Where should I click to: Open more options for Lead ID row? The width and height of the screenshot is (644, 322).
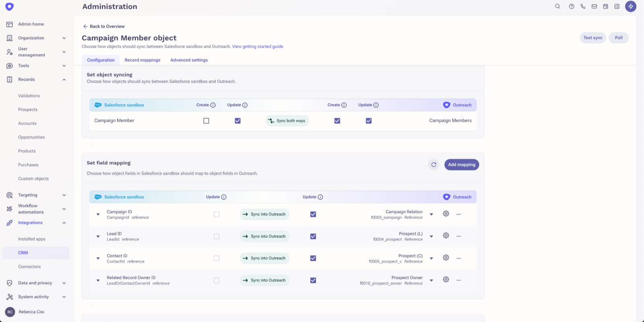pyautogui.click(x=458, y=236)
